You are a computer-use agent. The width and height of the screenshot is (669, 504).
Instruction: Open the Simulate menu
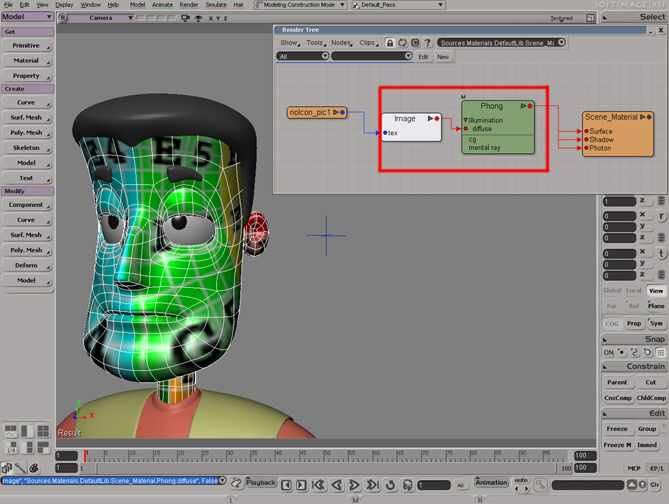pos(214,5)
